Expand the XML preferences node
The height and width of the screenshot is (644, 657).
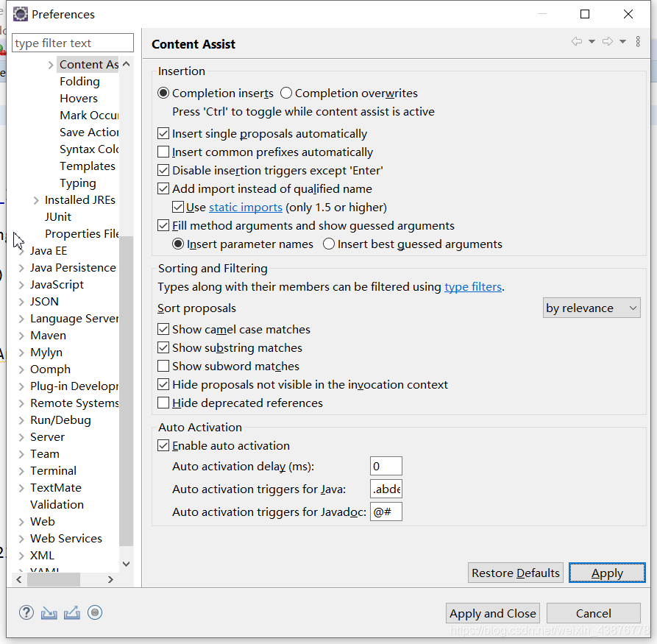tap(21, 556)
